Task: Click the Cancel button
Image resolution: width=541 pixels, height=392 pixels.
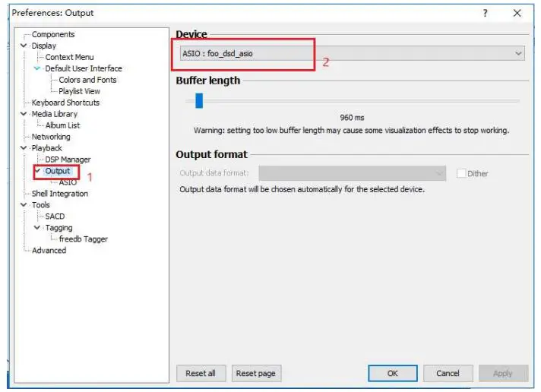Action: (x=448, y=373)
